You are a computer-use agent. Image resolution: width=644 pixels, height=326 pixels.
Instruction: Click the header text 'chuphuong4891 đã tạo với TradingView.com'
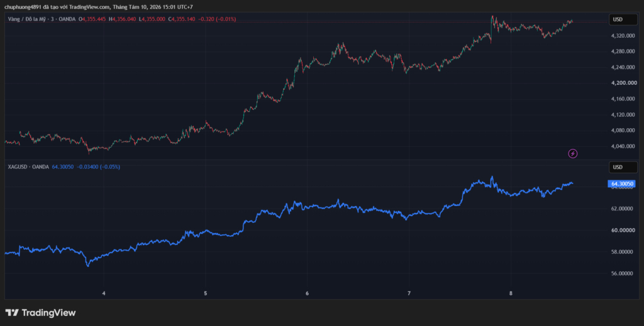[x=57, y=7]
